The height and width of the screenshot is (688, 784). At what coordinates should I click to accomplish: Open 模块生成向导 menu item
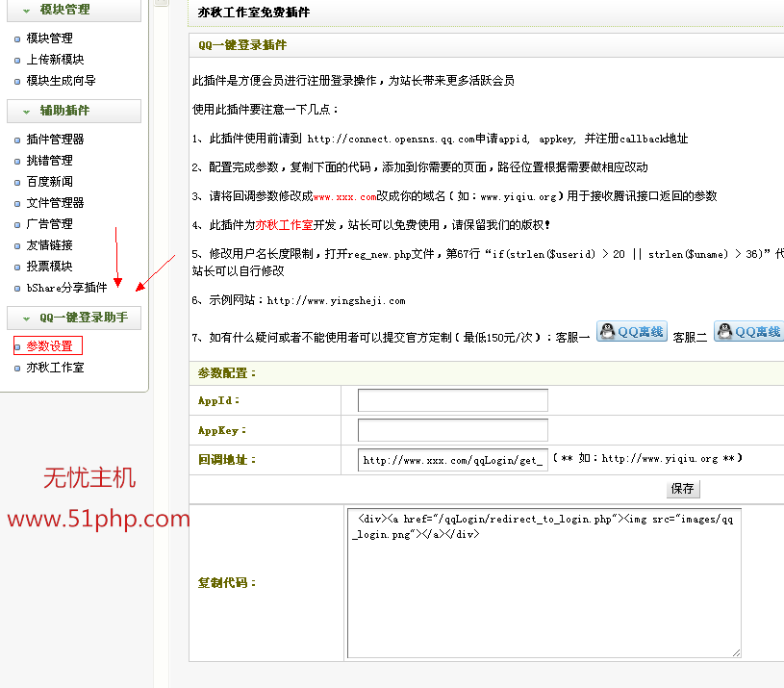coord(61,81)
